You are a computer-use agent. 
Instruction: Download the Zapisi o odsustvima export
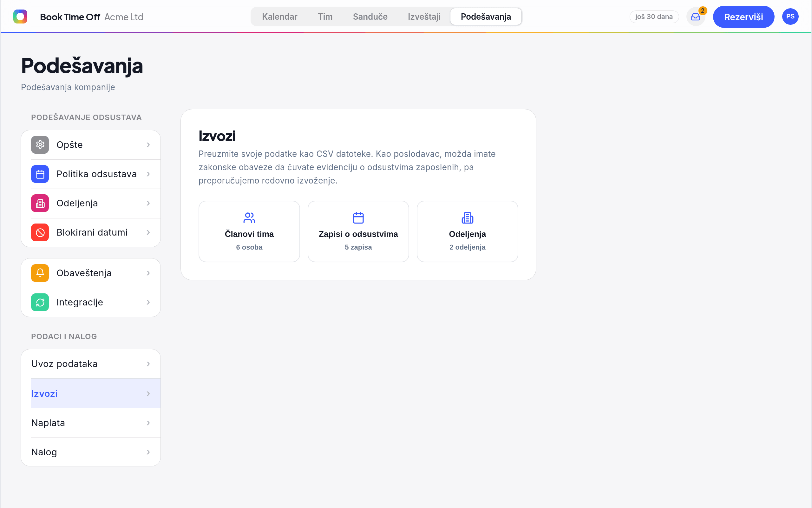tap(358, 231)
